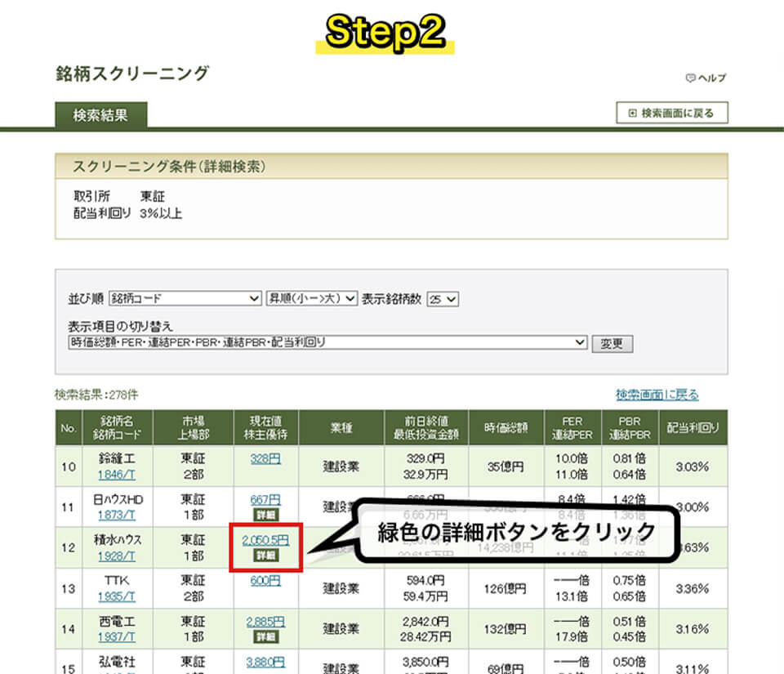
Task: Click the 時価総額 column header
Action: pyautogui.click(x=506, y=427)
